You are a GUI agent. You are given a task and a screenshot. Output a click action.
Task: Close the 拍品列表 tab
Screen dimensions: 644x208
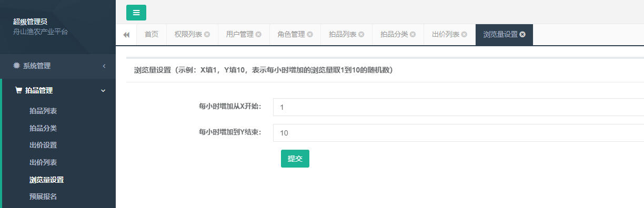[362, 35]
